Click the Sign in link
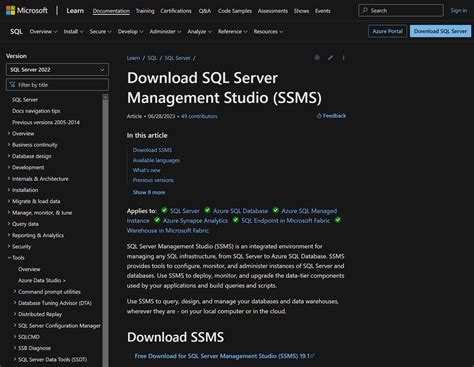474x367 pixels. tap(459, 11)
